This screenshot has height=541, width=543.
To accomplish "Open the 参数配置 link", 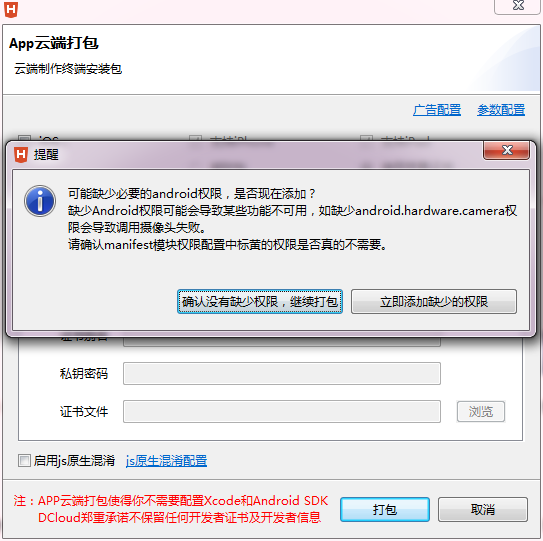I will [x=501, y=110].
